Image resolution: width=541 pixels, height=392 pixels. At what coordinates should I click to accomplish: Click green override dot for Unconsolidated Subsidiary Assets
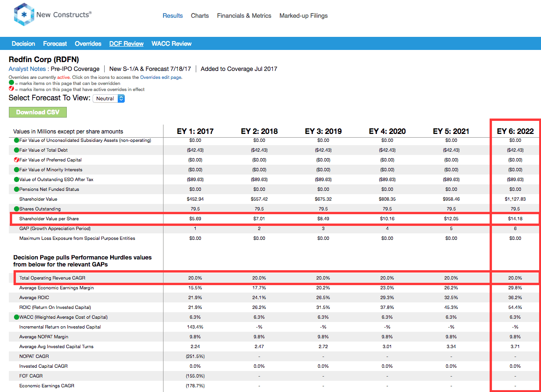coord(16,140)
